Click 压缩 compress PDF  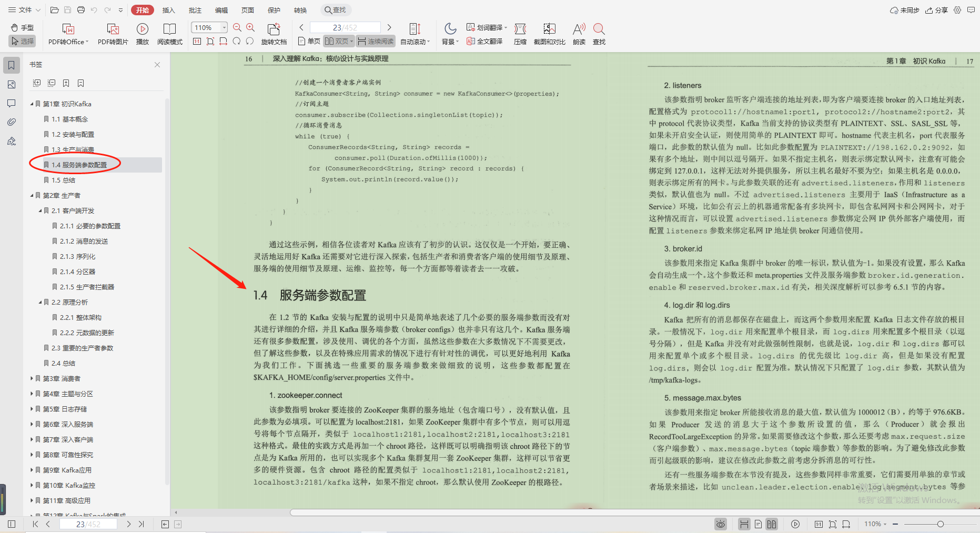(520, 34)
